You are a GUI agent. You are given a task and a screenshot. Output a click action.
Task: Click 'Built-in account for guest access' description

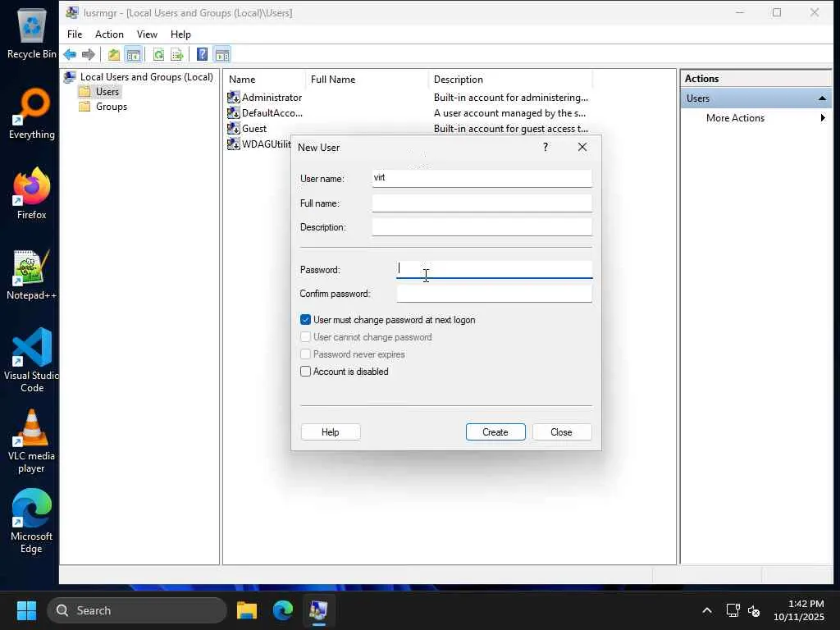[510, 129]
